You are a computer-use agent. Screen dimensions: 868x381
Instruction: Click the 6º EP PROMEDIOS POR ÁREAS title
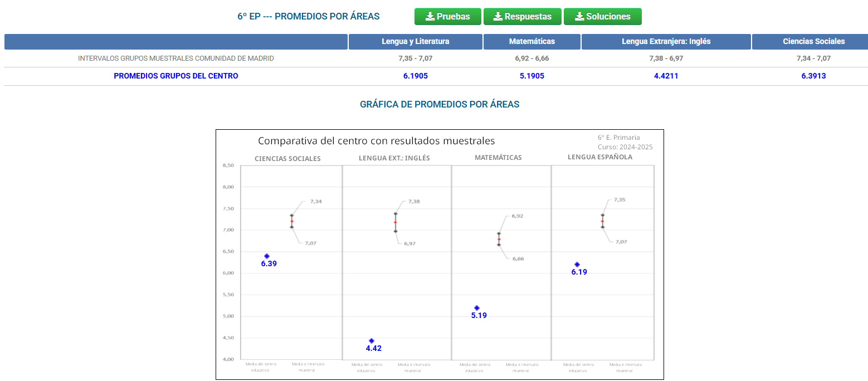click(308, 17)
